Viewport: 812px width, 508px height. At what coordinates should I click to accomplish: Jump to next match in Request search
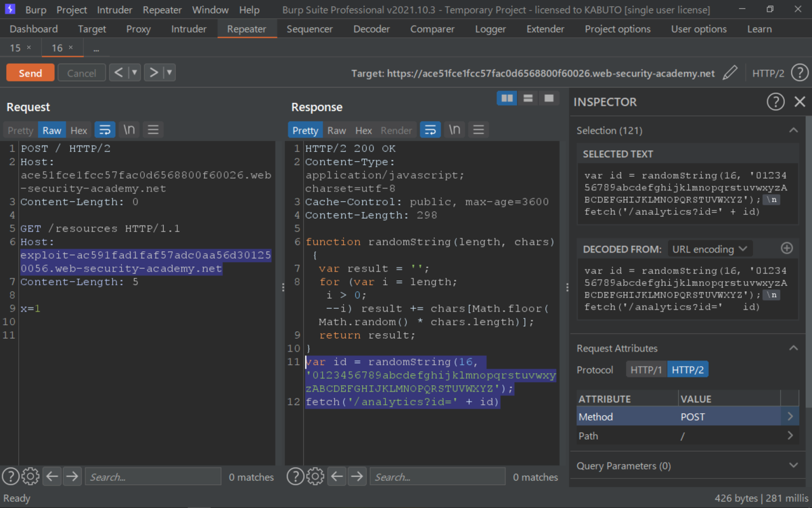72,477
